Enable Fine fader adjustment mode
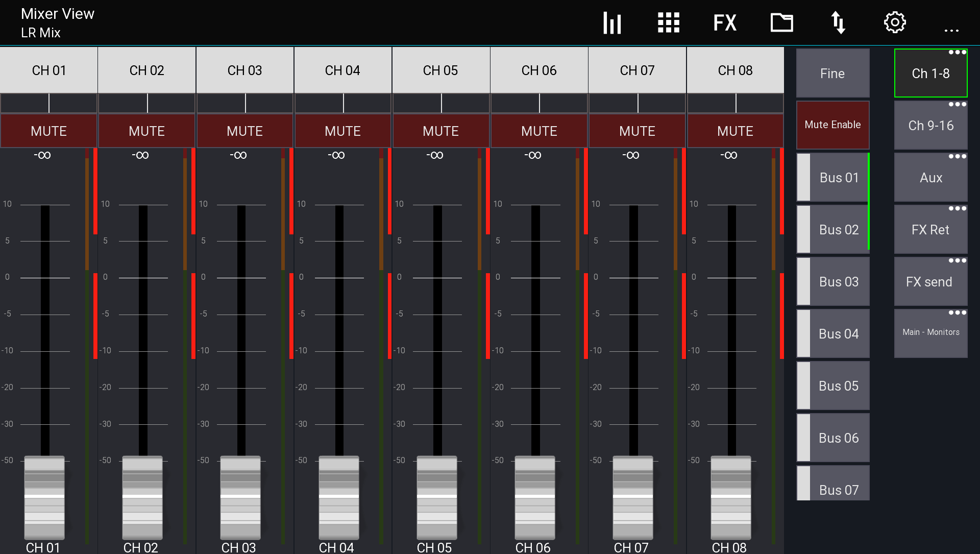The image size is (980, 554). click(832, 73)
